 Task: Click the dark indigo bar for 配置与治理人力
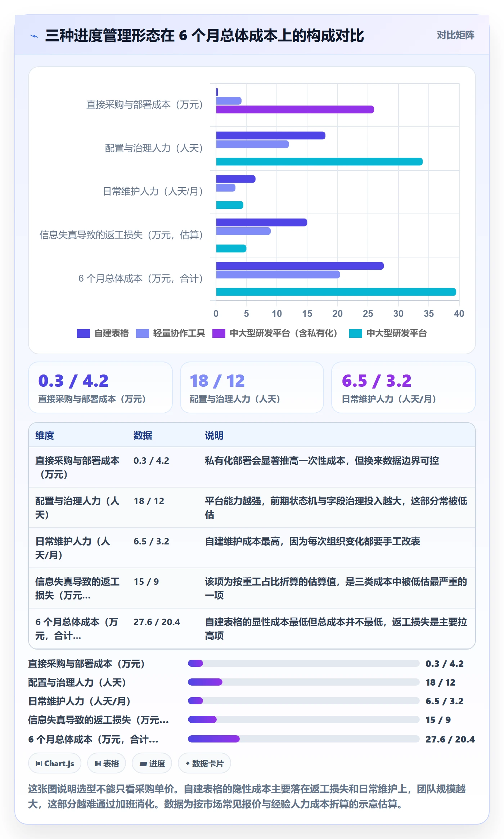click(271, 136)
